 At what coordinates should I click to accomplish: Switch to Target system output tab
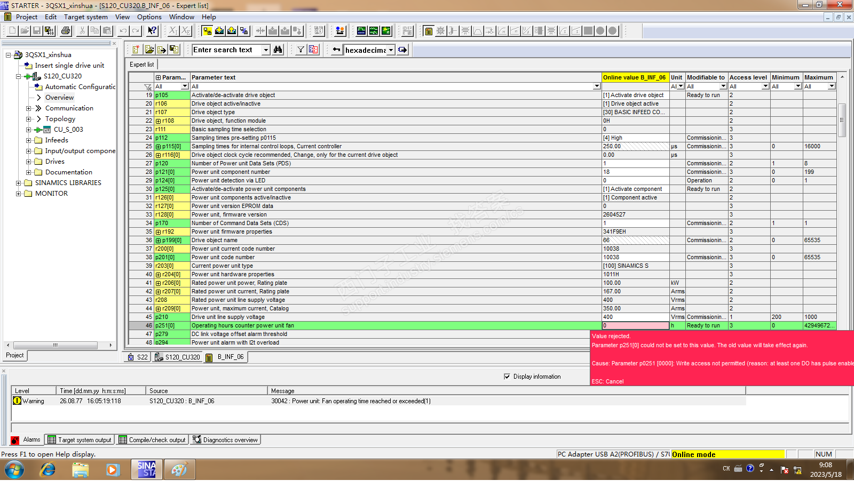(x=80, y=440)
